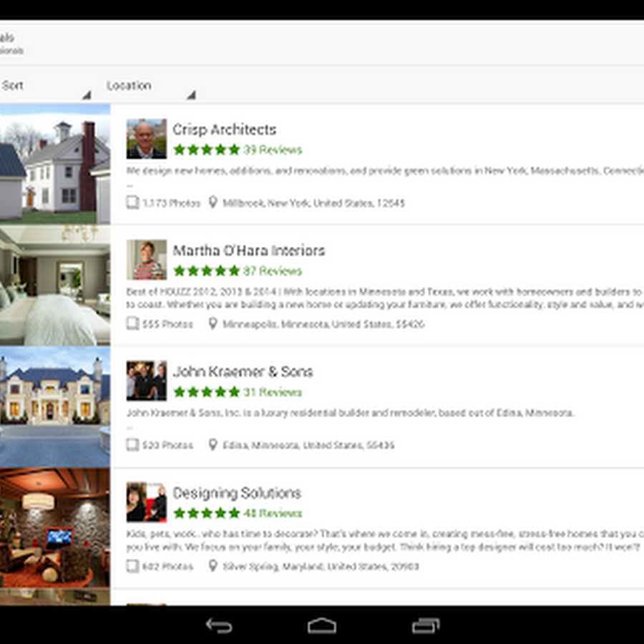View the Crisp Architects white house image
The height and width of the screenshot is (644, 644).
[x=55, y=164]
